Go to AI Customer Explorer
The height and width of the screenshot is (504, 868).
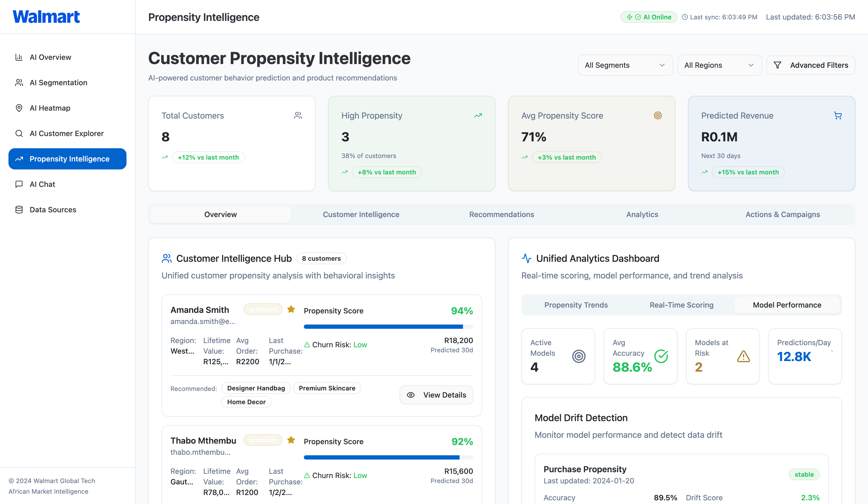point(67,133)
